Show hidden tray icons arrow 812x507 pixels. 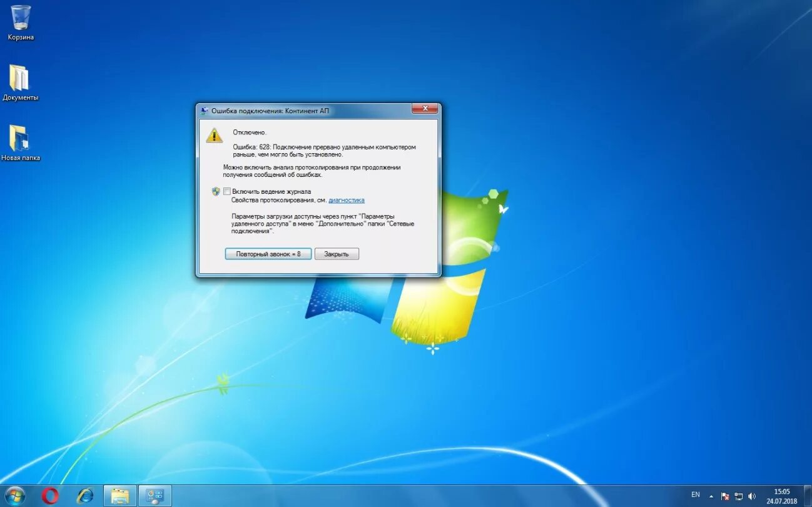(x=711, y=496)
